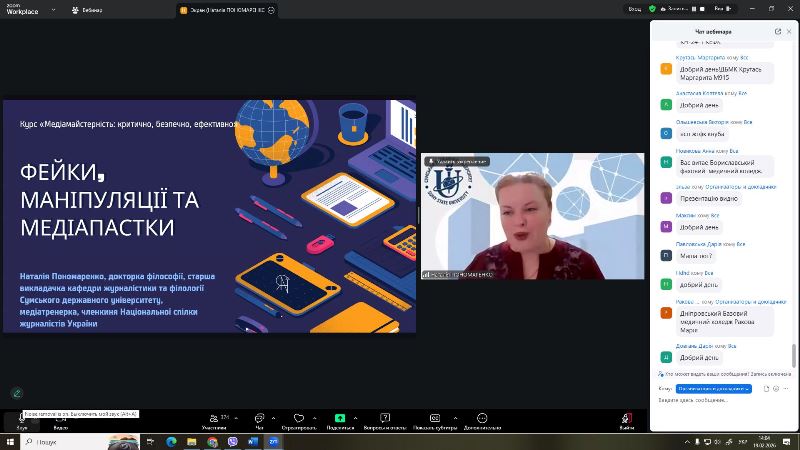The width and height of the screenshot is (800, 450).
Task: Expand the arrow next to Reactions
Action: click(313, 416)
